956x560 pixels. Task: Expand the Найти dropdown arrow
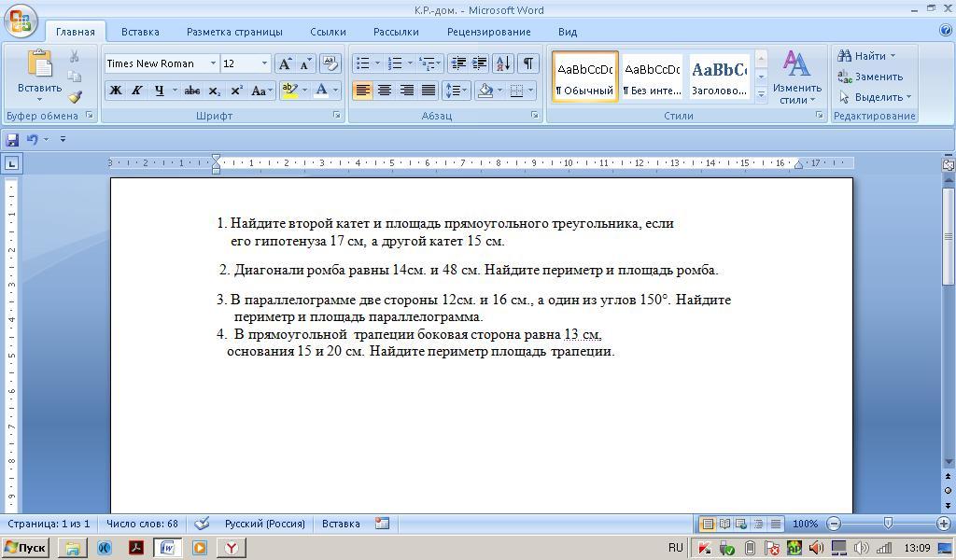893,56
